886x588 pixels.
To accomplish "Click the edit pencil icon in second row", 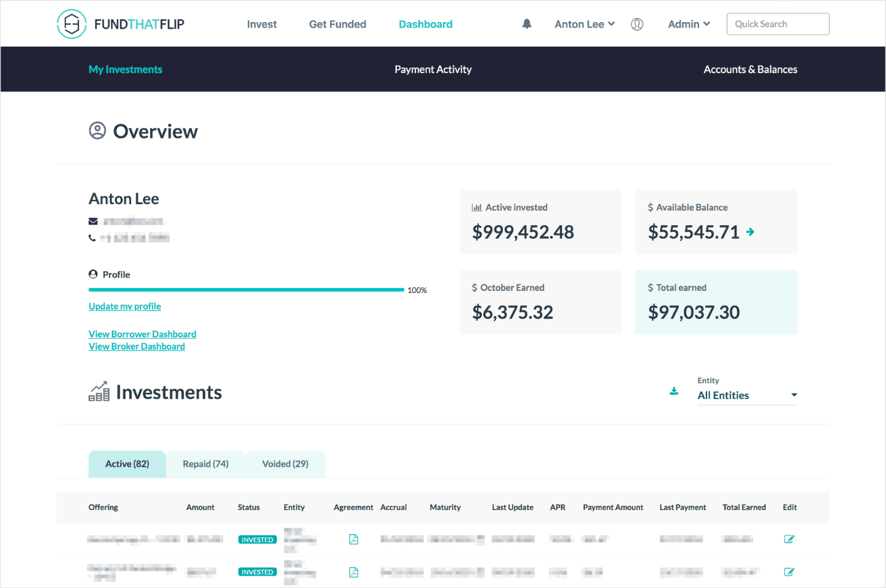I will point(789,572).
